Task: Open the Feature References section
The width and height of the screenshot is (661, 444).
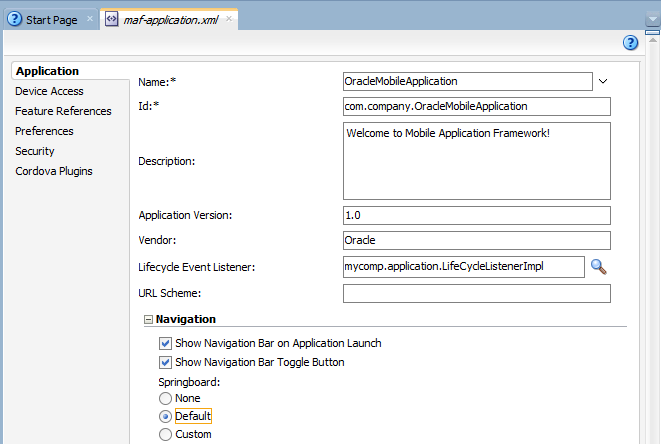Action: point(63,111)
